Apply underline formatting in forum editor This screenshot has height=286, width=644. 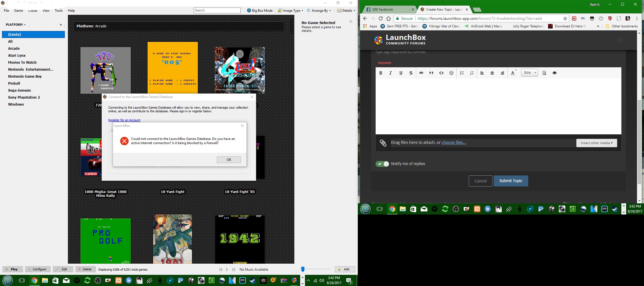click(401, 73)
